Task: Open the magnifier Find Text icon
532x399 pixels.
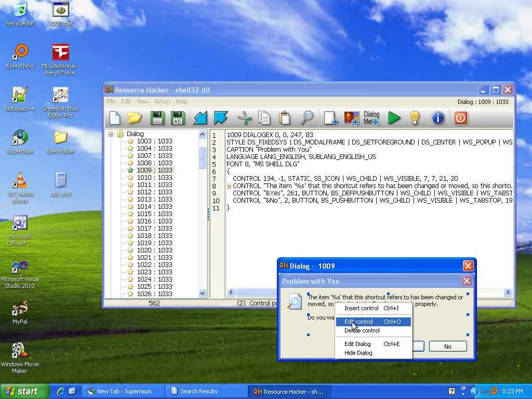Action: coord(307,118)
